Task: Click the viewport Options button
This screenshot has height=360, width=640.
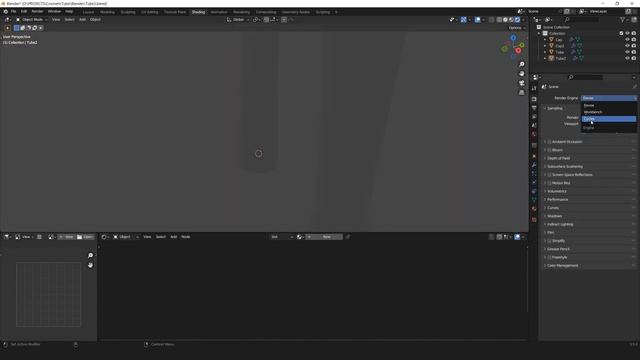Action: [517, 28]
